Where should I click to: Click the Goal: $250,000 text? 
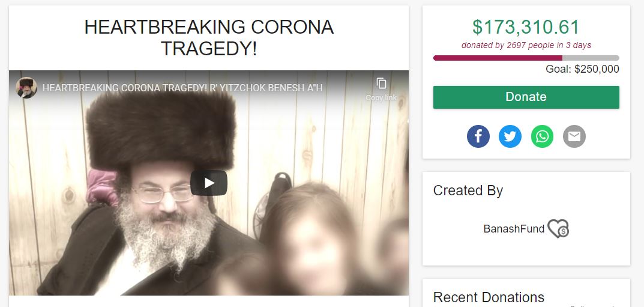coord(582,69)
